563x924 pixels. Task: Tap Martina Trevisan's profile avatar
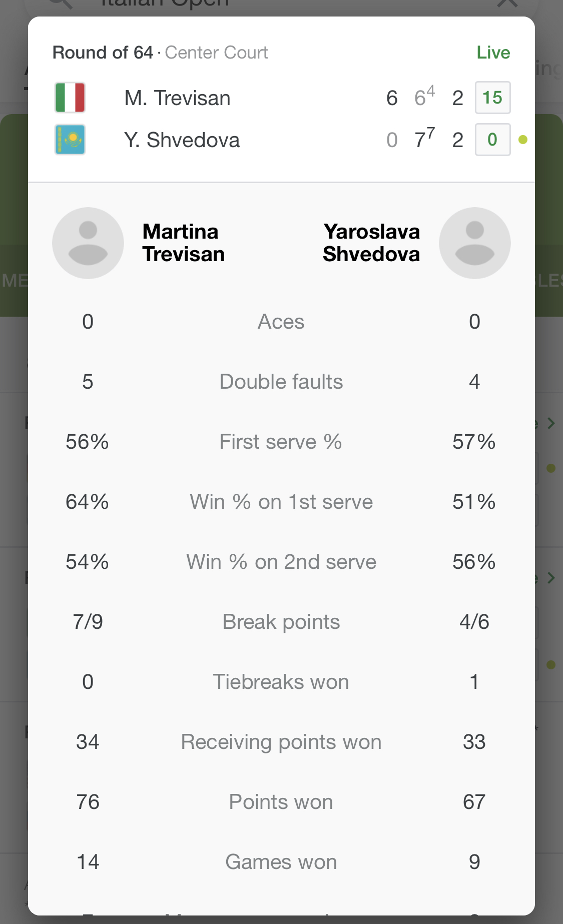[x=88, y=243]
